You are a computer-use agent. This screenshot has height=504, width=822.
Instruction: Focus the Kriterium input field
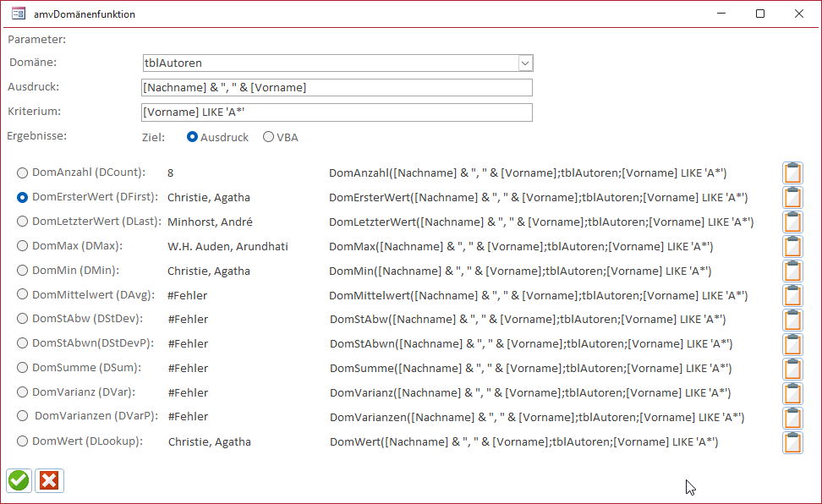click(337, 112)
